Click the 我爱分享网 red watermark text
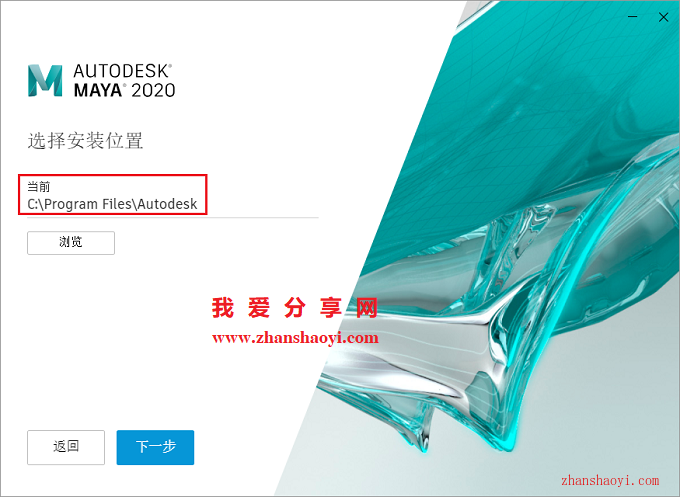The height and width of the screenshot is (497, 680). [295, 308]
